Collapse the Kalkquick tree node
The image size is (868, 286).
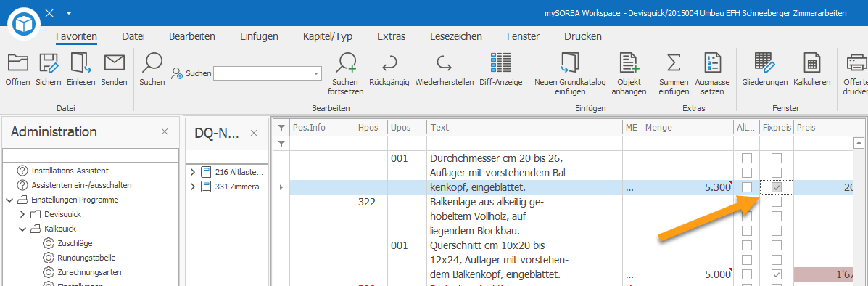[x=22, y=229]
